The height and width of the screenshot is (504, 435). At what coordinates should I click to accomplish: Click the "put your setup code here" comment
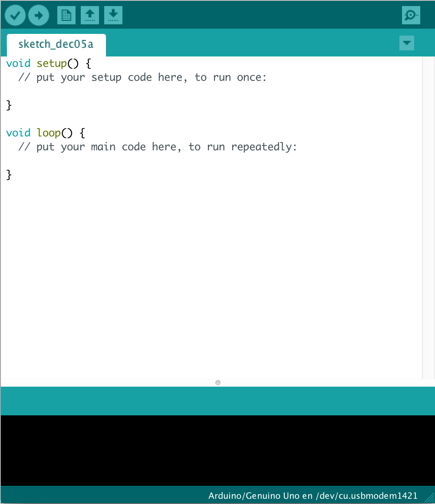tap(142, 77)
